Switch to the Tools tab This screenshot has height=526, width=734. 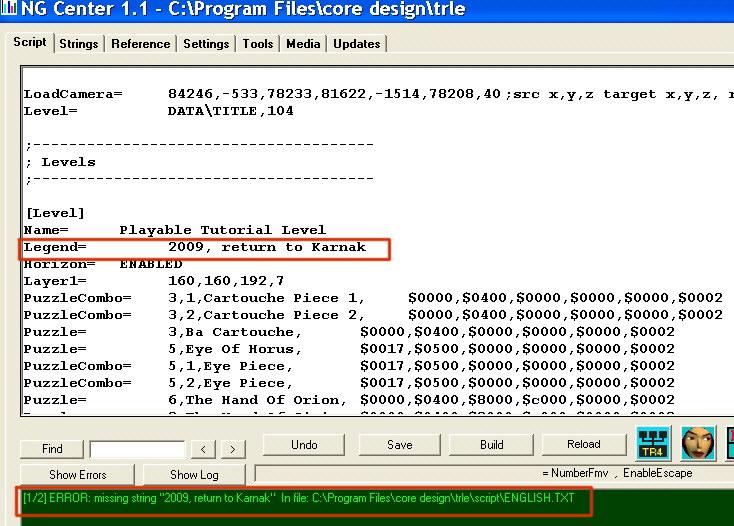(x=258, y=44)
